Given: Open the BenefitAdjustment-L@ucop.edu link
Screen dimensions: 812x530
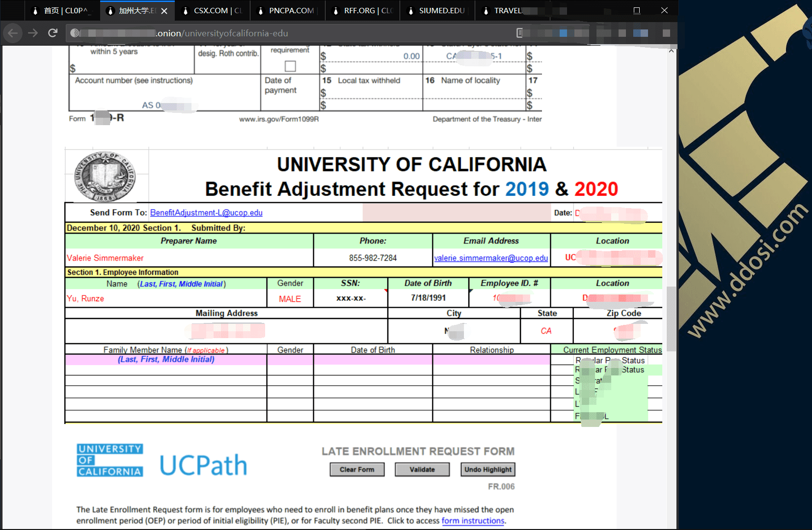Looking at the screenshot, I should click(x=206, y=212).
